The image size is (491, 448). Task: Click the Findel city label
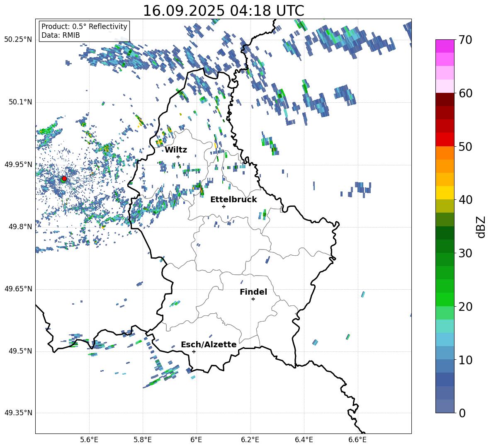[253, 292]
